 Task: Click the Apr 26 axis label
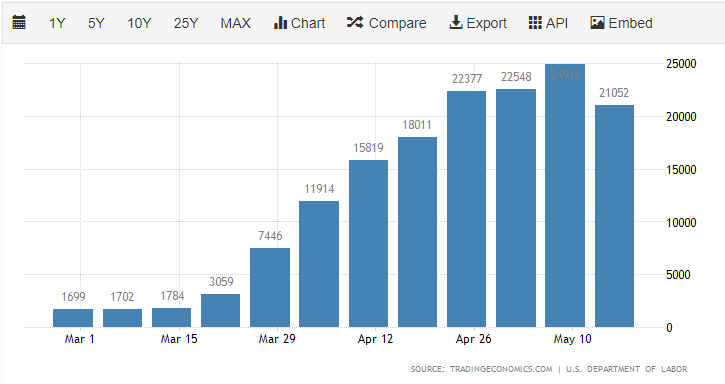point(473,339)
